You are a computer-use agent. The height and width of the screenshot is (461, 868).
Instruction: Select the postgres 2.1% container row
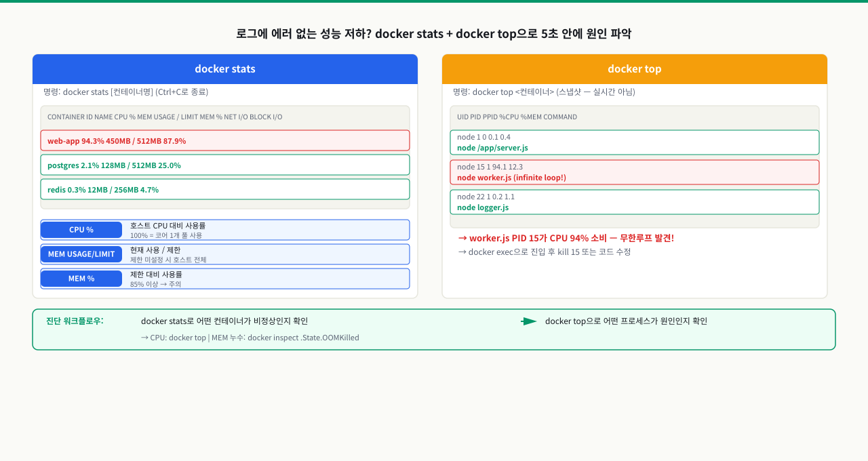(x=225, y=165)
